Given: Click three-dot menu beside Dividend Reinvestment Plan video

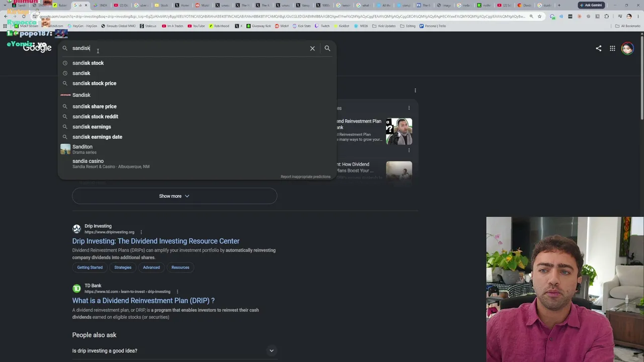Looking at the screenshot, I should [409, 108].
